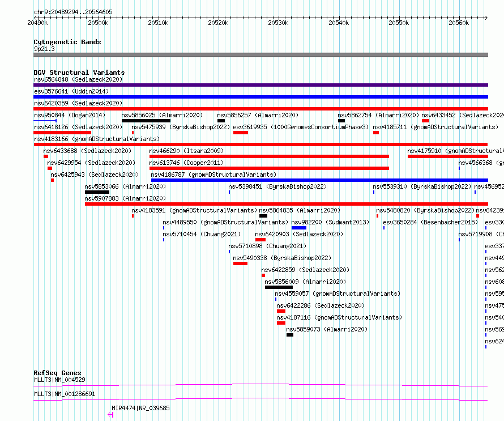Viewport: 504px width, 421px height.
Task: Click the blue bar under nsv982200
Action: [x=299, y=228]
